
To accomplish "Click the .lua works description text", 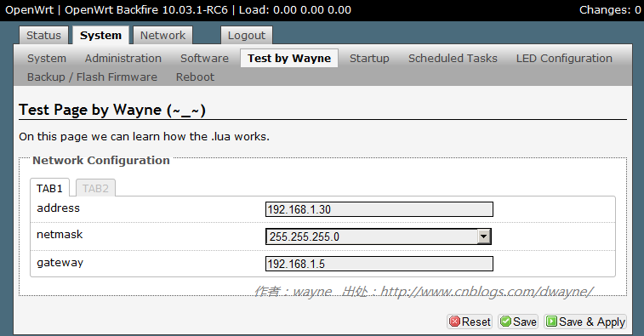I will tap(144, 136).
